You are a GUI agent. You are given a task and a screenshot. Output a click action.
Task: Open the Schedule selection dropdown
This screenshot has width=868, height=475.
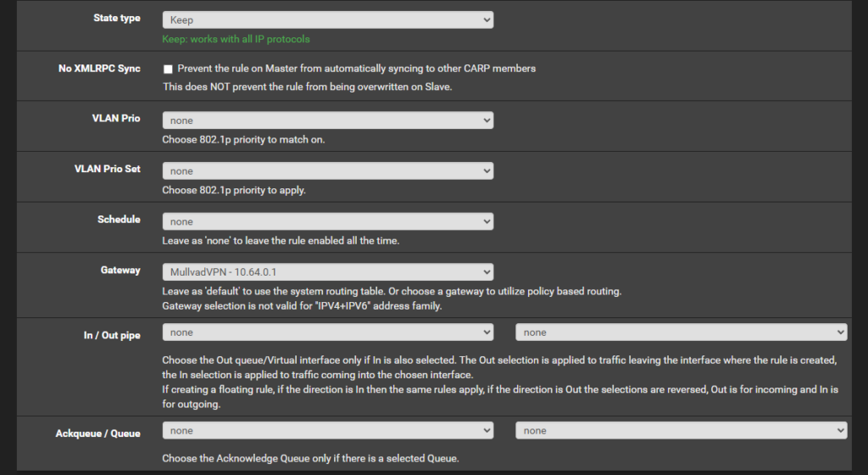(327, 221)
